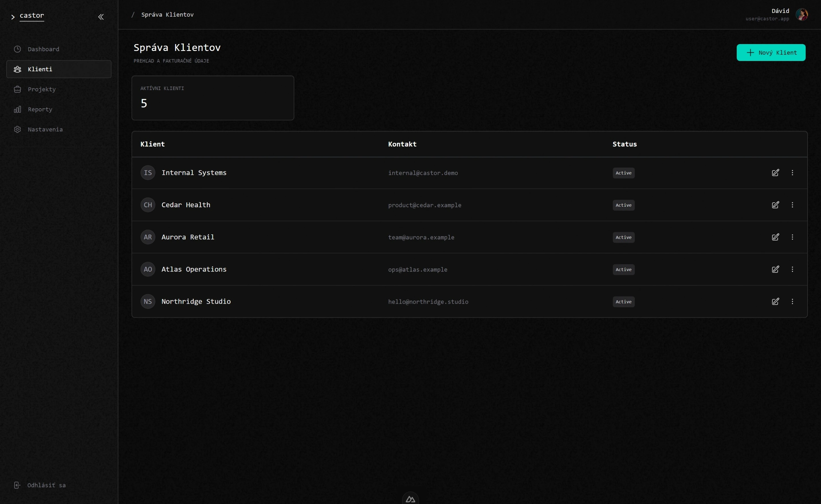Open Nastavenia settings page

[59, 129]
